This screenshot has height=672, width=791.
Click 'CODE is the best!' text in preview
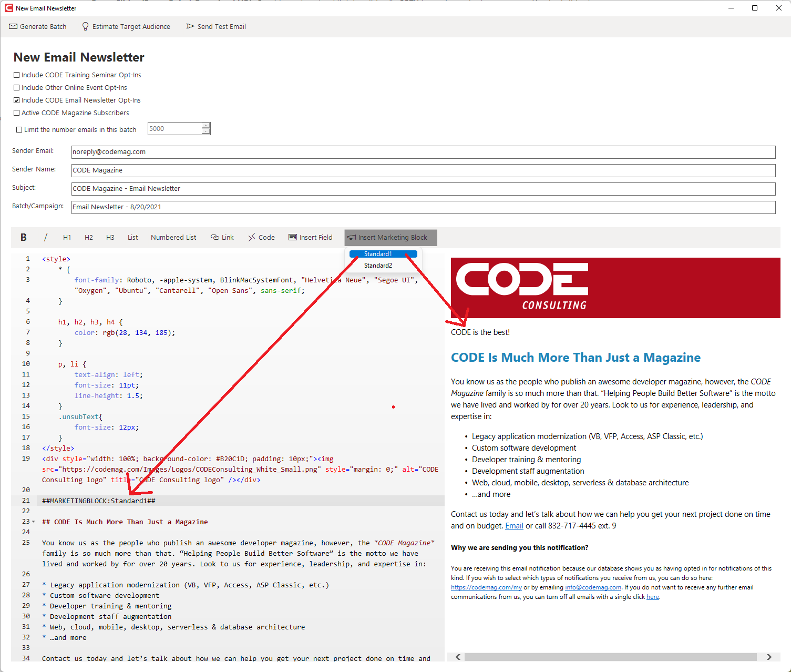tap(480, 332)
